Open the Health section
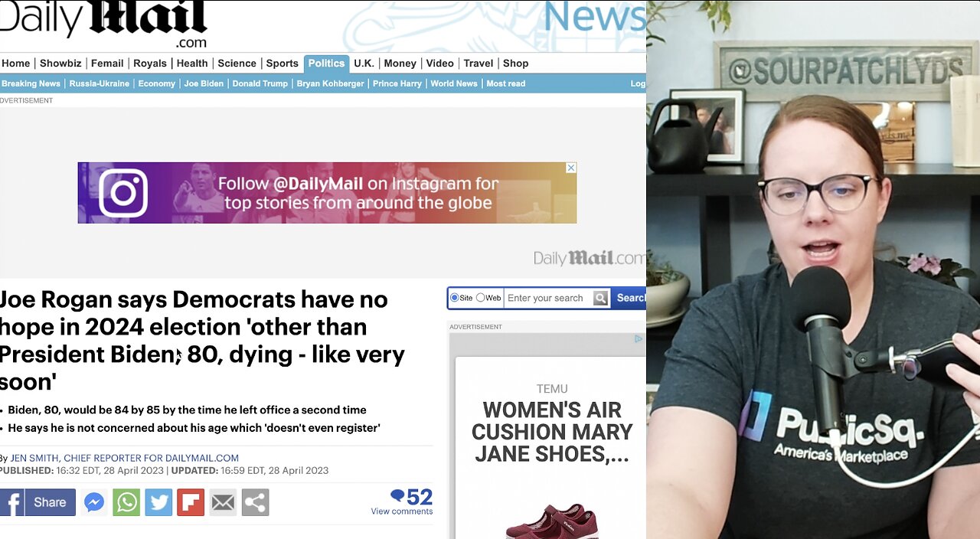The image size is (980, 539). click(192, 64)
